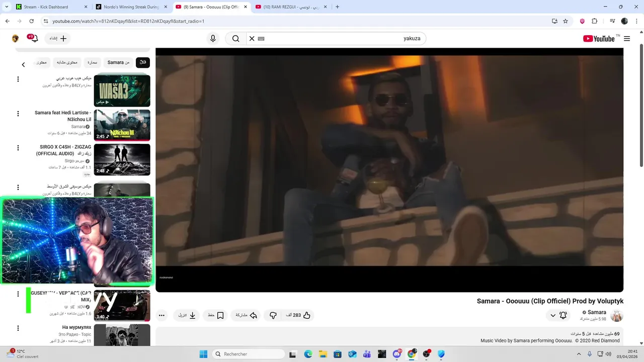Open options for GUSEYNOV VERSACE CAR MIX
The height and width of the screenshot is (362, 644).
[18, 294]
